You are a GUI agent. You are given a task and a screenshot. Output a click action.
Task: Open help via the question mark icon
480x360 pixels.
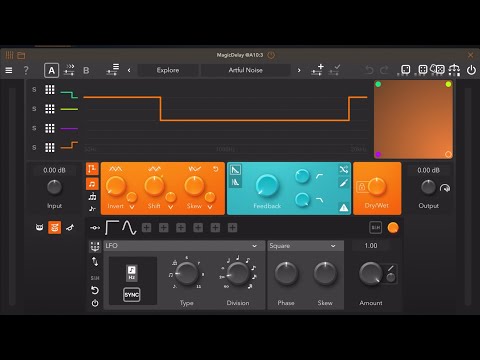[26, 70]
